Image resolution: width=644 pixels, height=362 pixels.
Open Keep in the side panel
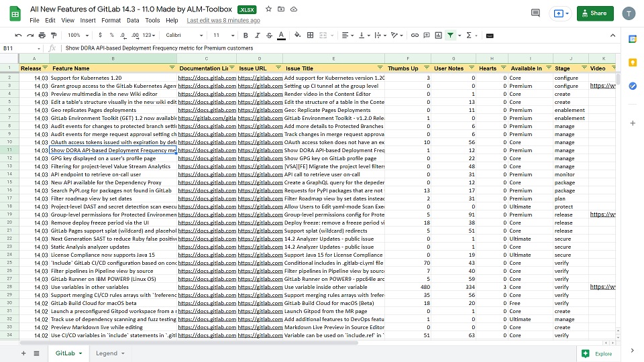click(x=633, y=62)
